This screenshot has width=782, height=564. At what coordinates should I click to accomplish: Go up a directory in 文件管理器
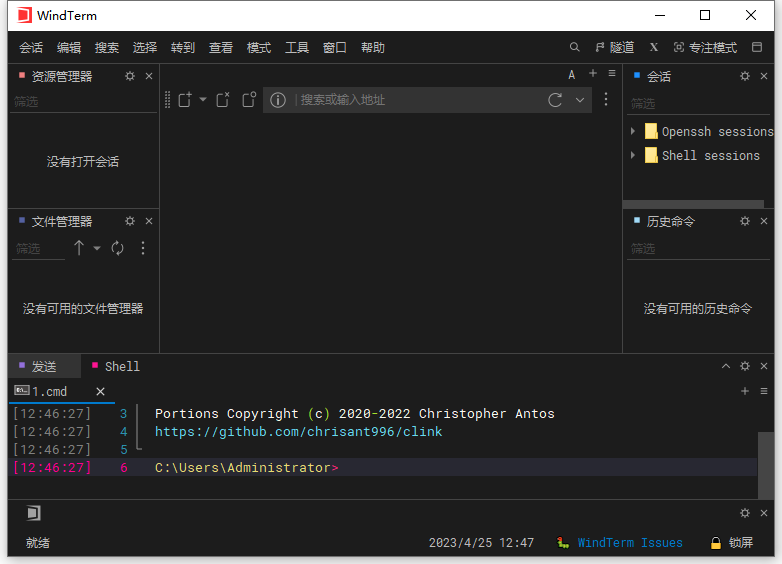point(79,248)
